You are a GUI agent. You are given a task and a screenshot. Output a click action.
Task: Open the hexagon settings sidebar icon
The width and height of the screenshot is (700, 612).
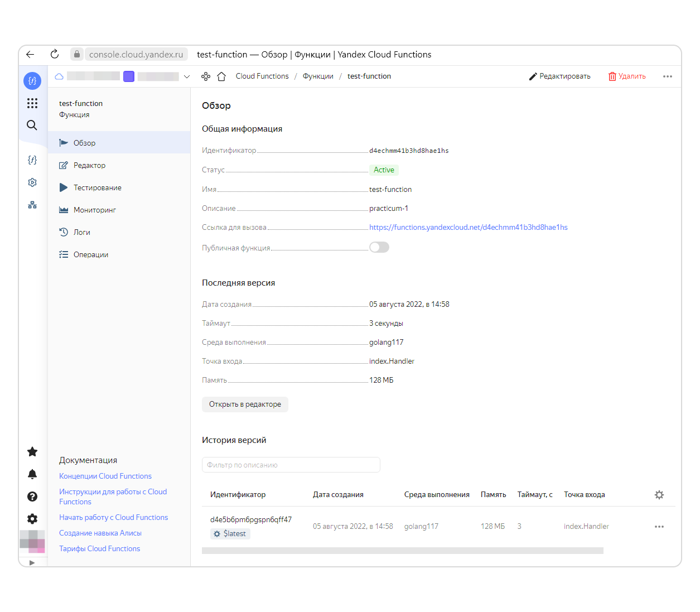[x=32, y=182]
